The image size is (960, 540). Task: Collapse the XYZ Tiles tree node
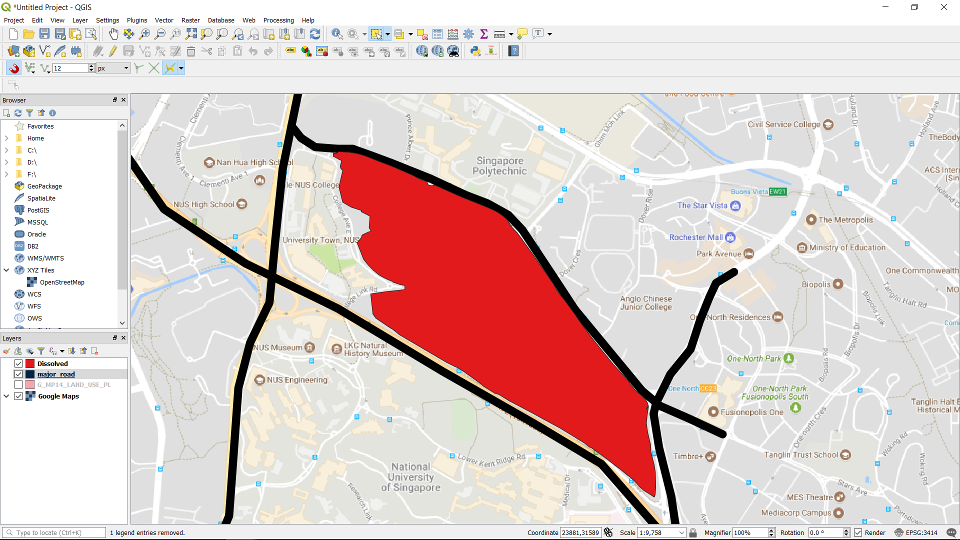point(6,270)
